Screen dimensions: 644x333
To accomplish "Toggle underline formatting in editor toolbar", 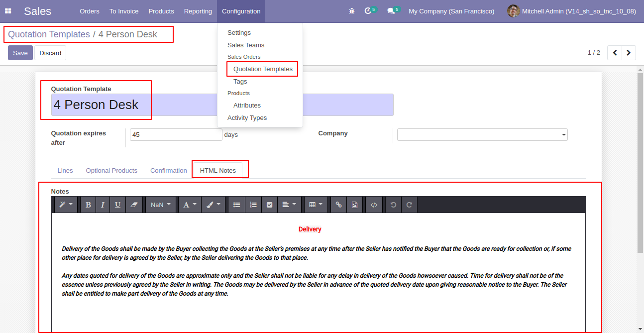I will pos(117,205).
